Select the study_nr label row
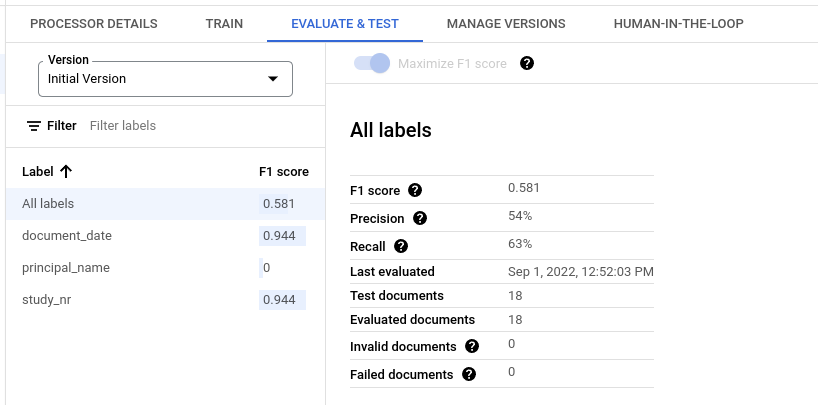Viewport: 818px width, 405px height. pyautogui.click(x=163, y=300)
